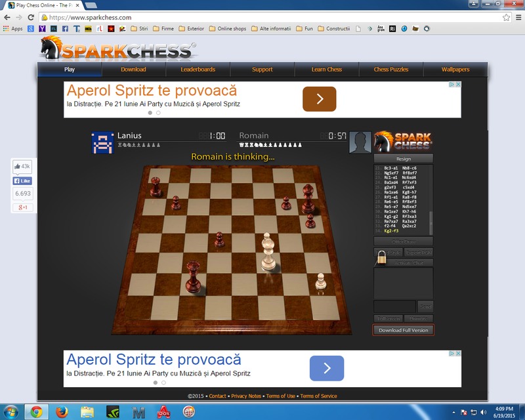
Task: Select the second dot of bottom ad carousel
Action: [163, 383]
